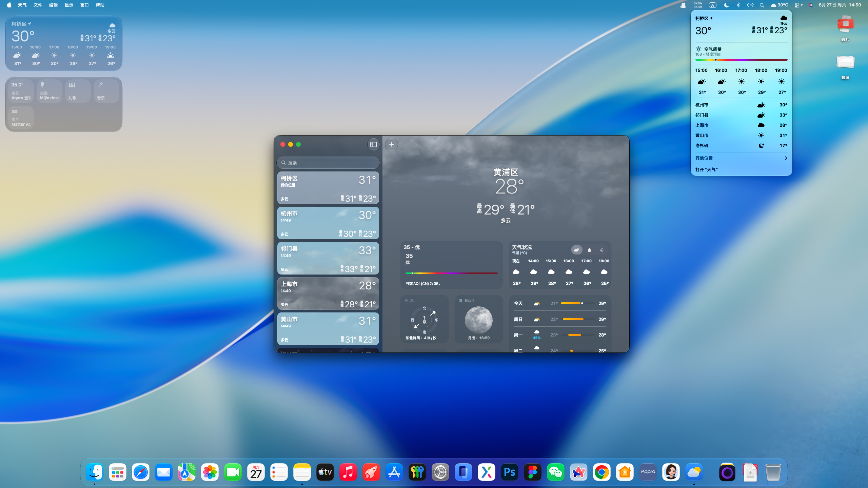Select 黄山市 row in weather popup

pos(741,136)
